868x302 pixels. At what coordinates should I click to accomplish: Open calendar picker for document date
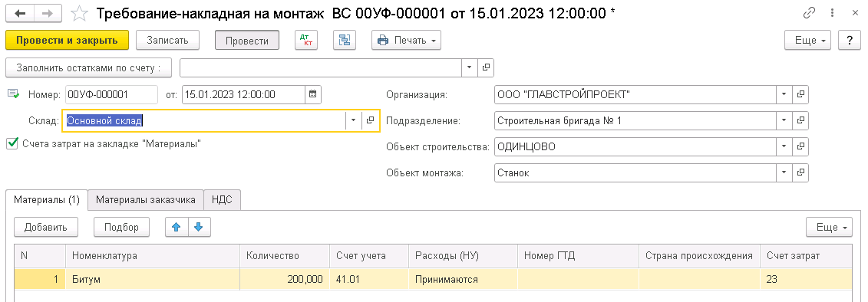coord(313,94)
